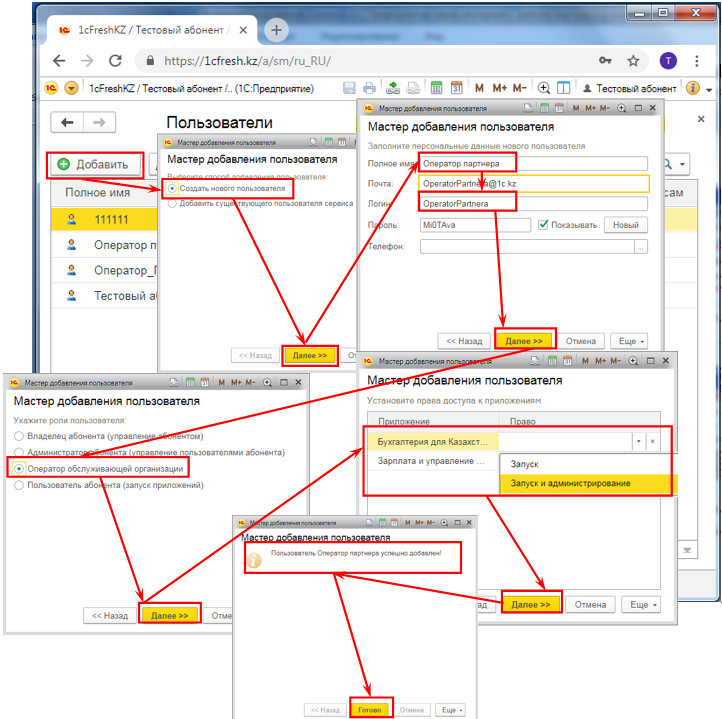Open Еще dropdown in the success wizard
Image resolution: width=722 pixels, height=719 pixels.
coord(450,710)
